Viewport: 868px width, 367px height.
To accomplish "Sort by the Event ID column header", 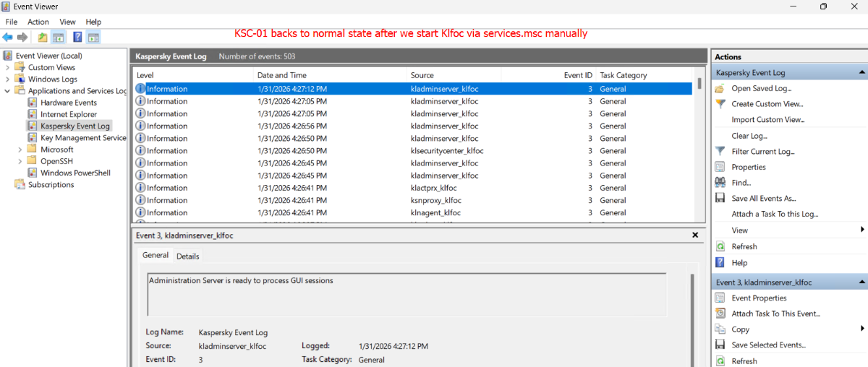I will 548,75.
